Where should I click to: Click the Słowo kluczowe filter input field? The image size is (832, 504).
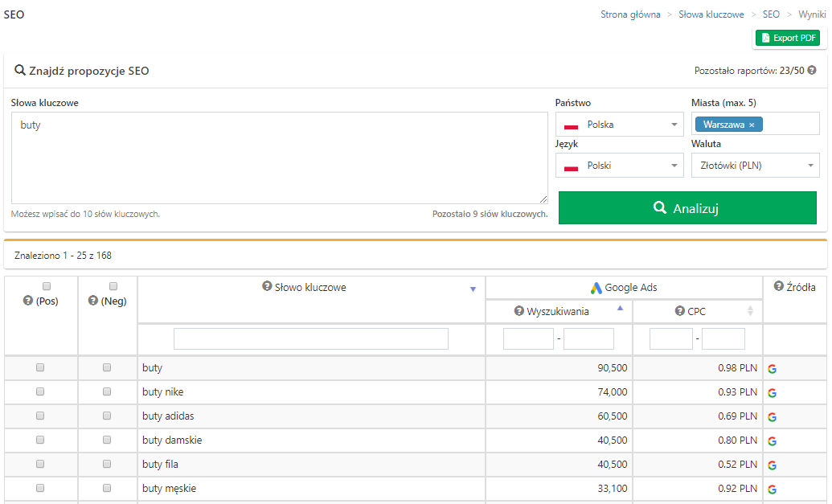311,339
